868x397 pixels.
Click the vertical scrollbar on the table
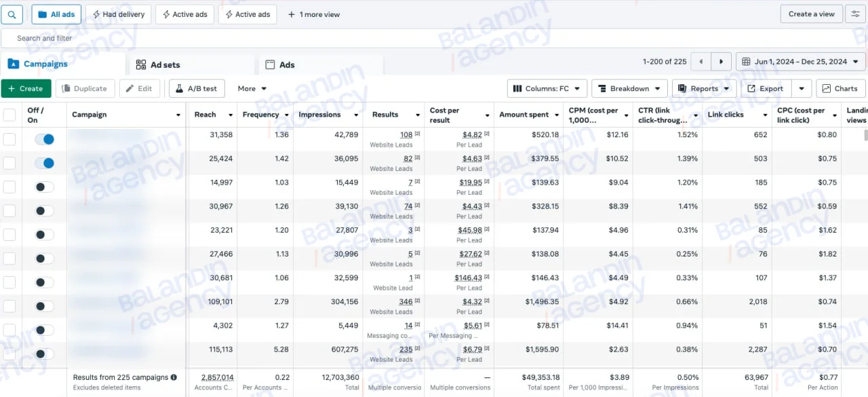[865, 135]
